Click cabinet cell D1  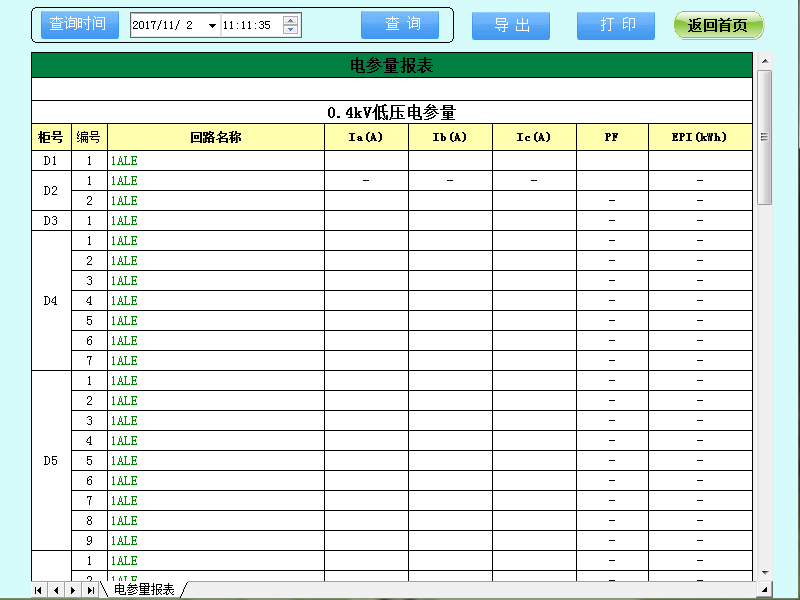(51, 161)
